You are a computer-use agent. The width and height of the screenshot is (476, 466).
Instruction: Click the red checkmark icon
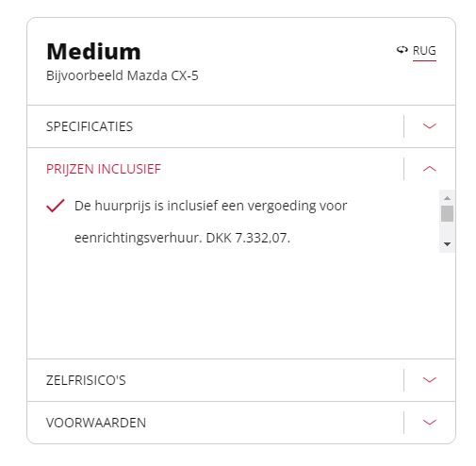[x=56, y=206]
